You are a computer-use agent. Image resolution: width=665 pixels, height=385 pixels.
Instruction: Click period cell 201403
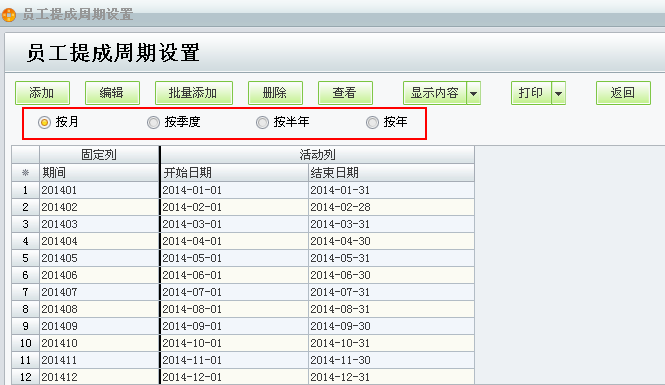click(99, 224)
